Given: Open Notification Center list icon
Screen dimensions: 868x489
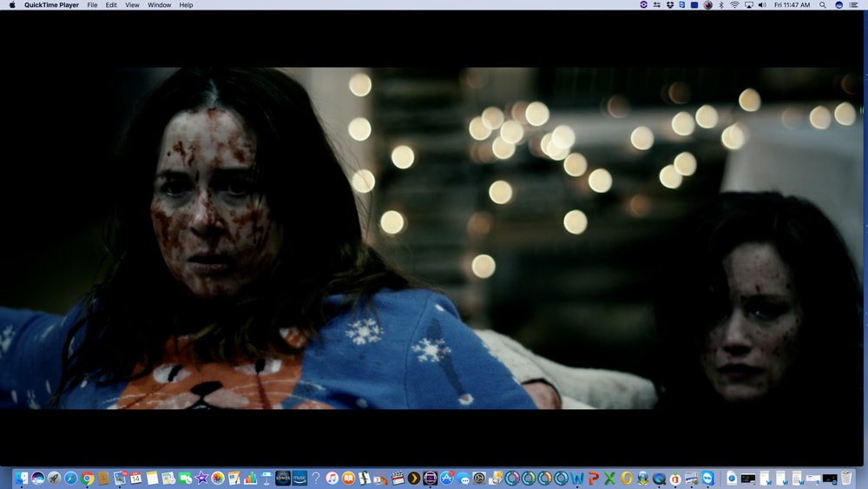Looking at the screenshot, I should [853, 5].
